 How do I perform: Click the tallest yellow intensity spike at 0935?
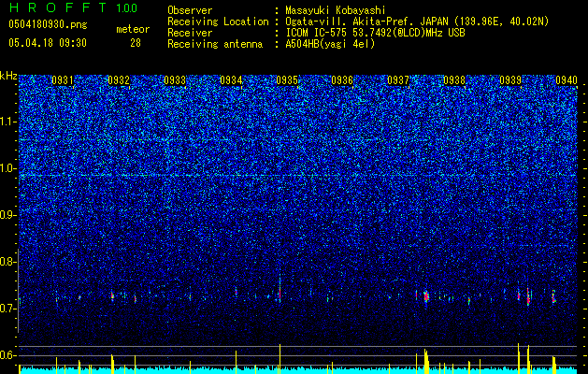pos(280,359)
